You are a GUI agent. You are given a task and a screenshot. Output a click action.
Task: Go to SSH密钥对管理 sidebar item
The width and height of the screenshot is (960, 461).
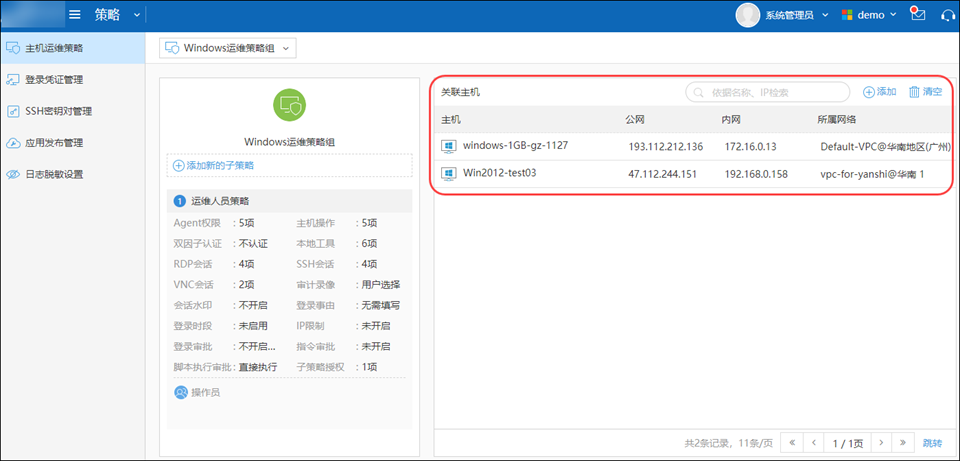72,111
